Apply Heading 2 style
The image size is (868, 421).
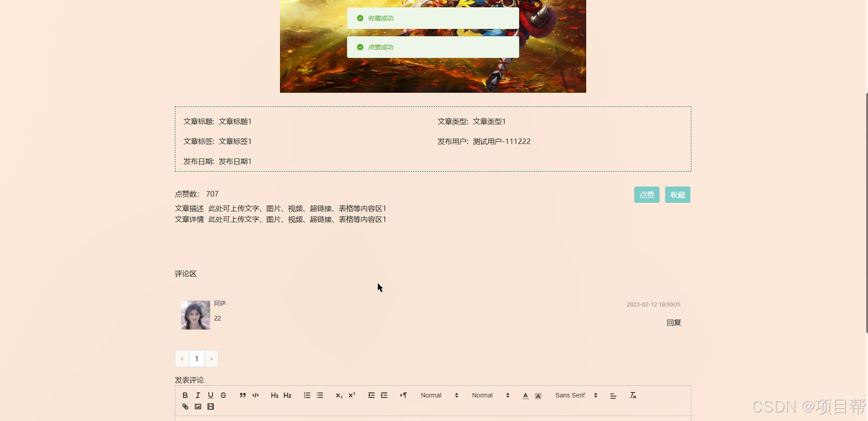pyautogui.click(x=287, y=395)
